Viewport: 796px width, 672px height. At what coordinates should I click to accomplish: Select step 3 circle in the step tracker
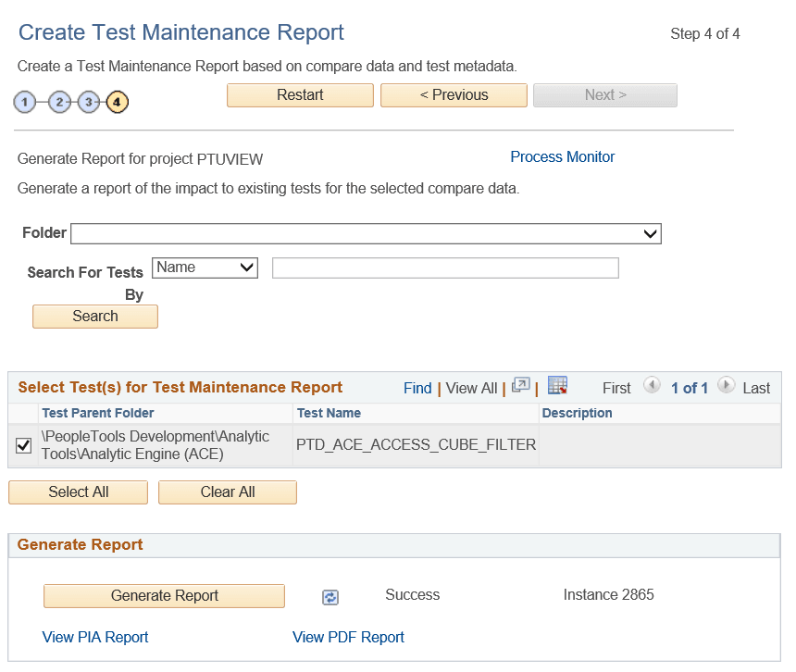point(89,102)
